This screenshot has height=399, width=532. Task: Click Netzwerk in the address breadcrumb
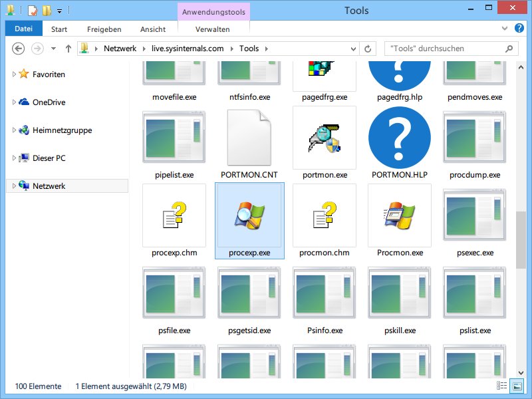[x=120, y=49]
